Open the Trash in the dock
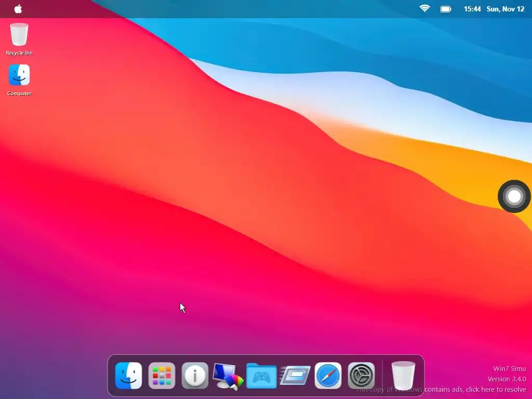Screen dimensions: 532x399 [x=403, y=376]
